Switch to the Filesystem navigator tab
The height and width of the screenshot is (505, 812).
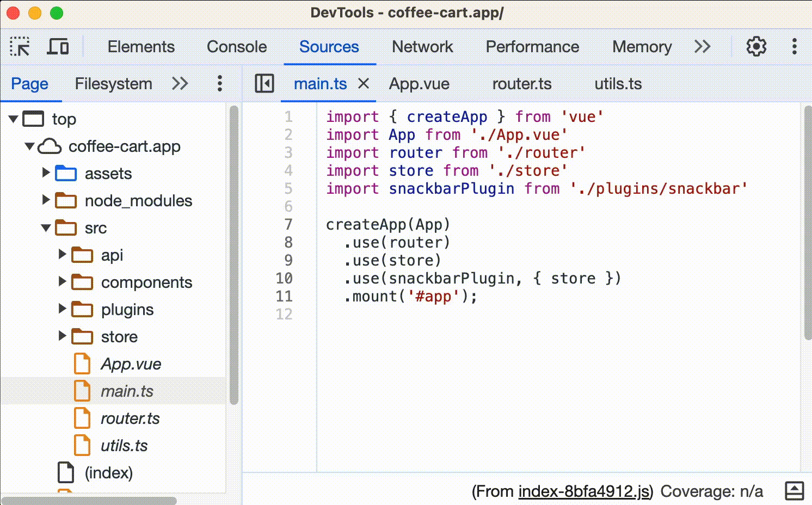pyautogui.click(x=113, y=84)
